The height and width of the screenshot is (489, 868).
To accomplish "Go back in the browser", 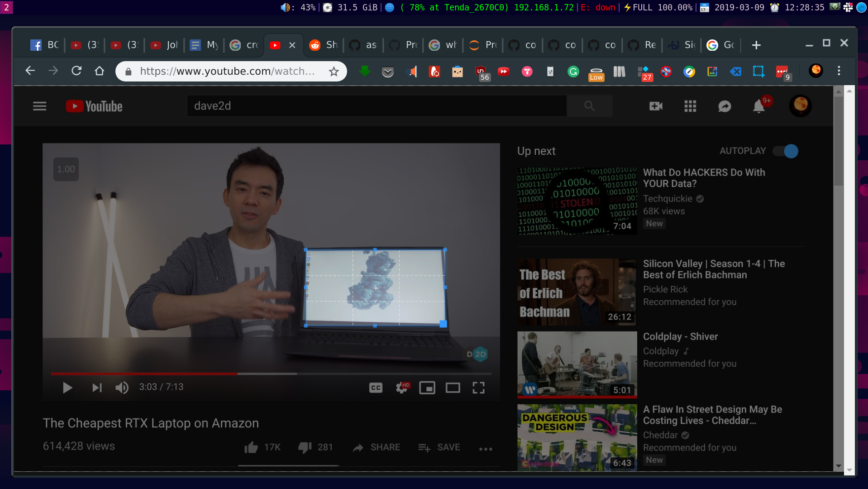I will (30, 71).
